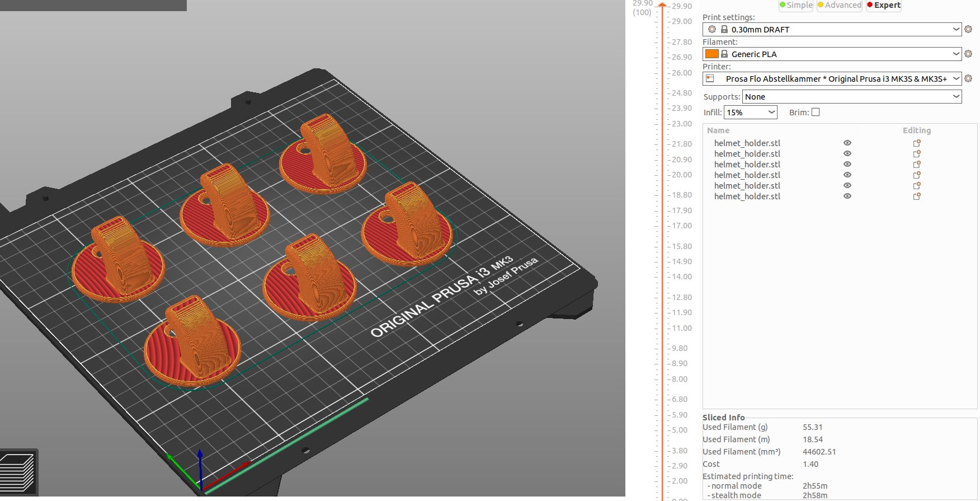Viewport: 980px width, 501px height.
Task: Open the Filament Generic PLA dropdown
Action: click(x=832, y=54)
